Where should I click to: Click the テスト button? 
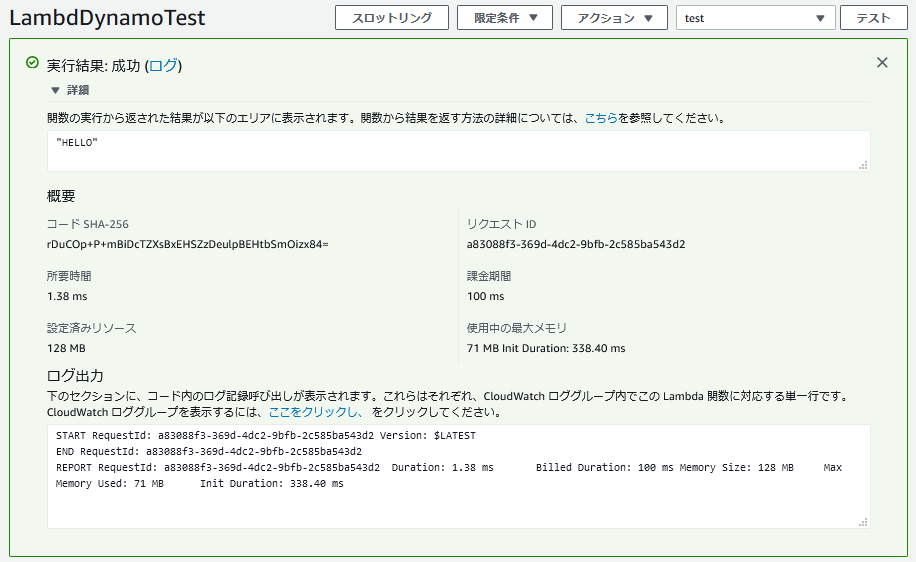point(873,18)
